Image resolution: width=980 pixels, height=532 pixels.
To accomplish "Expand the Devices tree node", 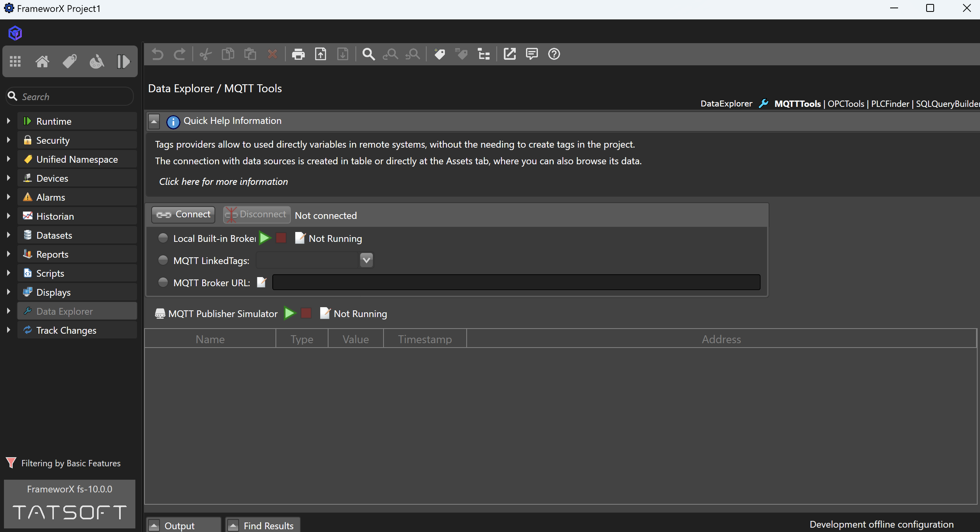I will (8, 178).
